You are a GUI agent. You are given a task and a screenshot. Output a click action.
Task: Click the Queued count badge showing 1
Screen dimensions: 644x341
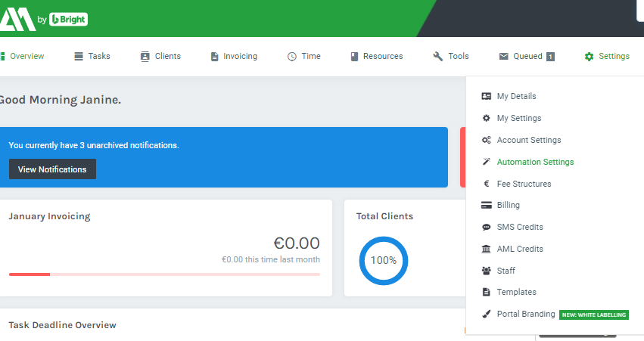pyautogui.click(x=550, y=57)
